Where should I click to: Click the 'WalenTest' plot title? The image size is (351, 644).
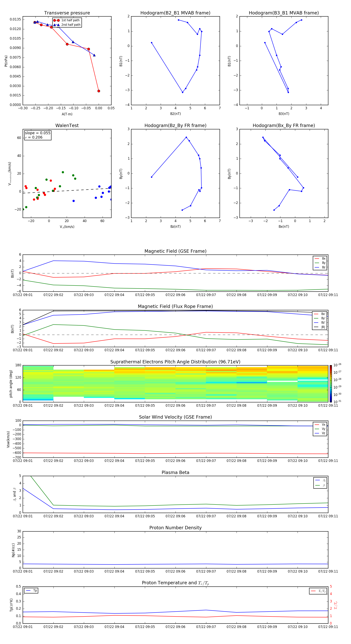click(x=67, y=125)
